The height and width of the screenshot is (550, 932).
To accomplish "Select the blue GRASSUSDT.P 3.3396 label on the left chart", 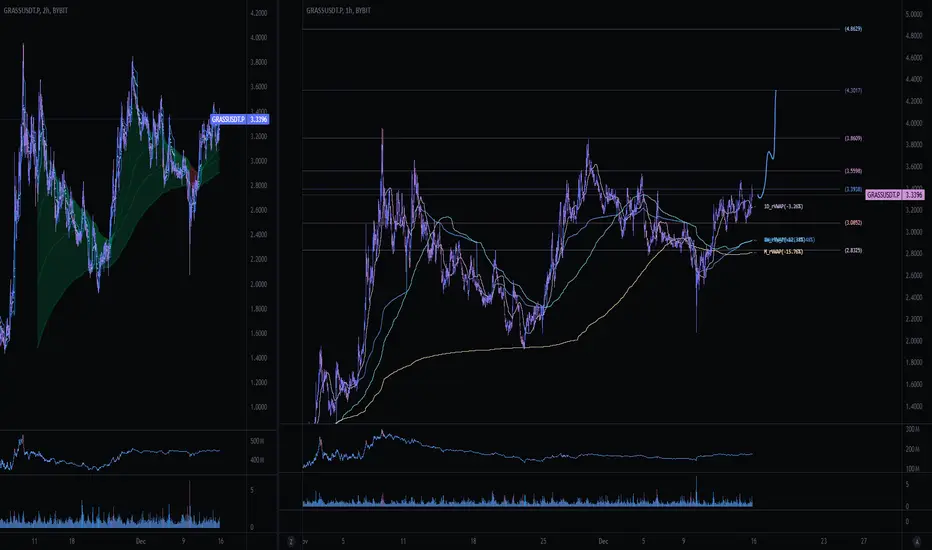I will [240, 120].
